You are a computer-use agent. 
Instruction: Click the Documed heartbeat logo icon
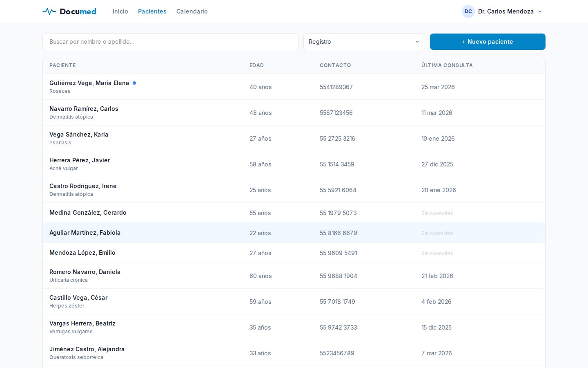[x=49, y=11]
